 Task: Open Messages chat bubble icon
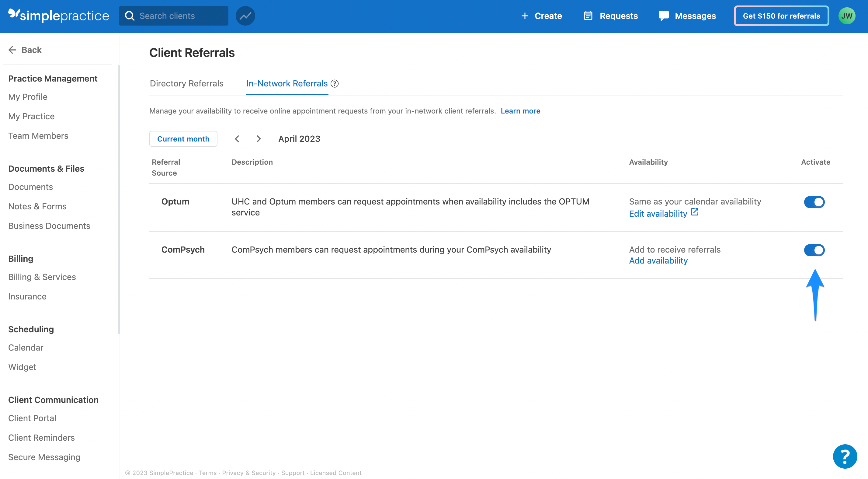663,16
